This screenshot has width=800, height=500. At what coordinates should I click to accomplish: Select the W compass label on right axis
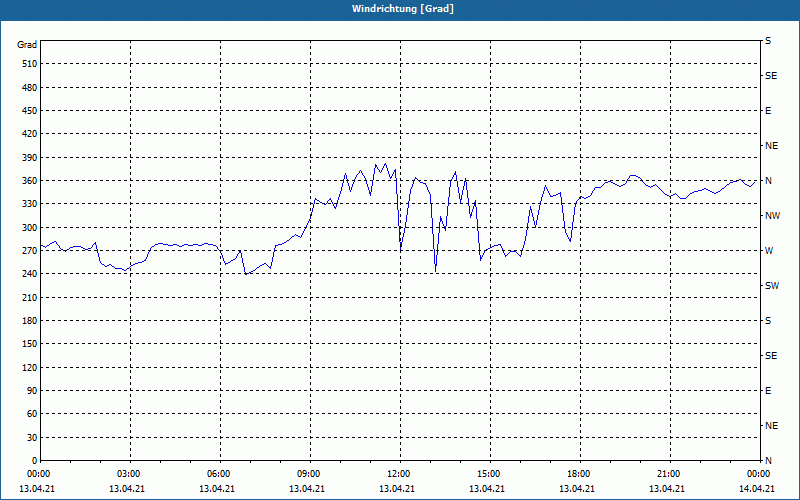769,251
